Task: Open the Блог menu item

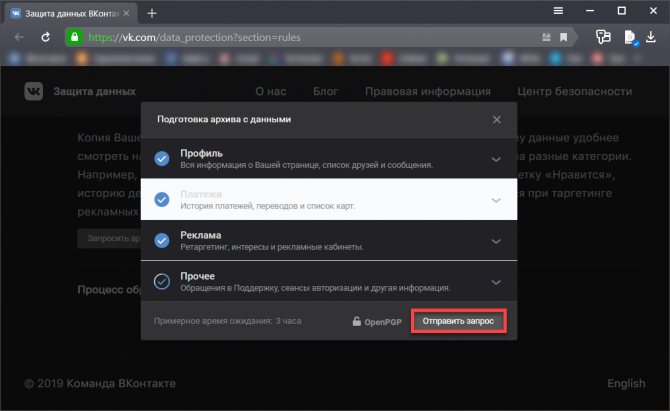Action: coord(326,91)
